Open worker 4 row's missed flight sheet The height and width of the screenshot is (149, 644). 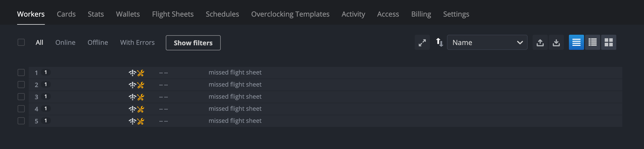coord(235,109)
